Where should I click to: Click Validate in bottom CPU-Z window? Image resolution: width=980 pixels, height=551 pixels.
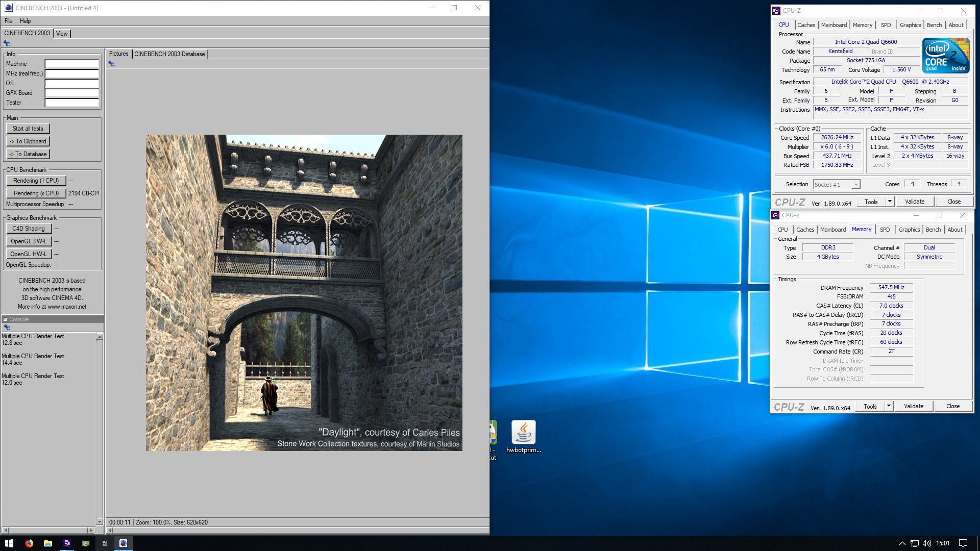pos(914,406)
